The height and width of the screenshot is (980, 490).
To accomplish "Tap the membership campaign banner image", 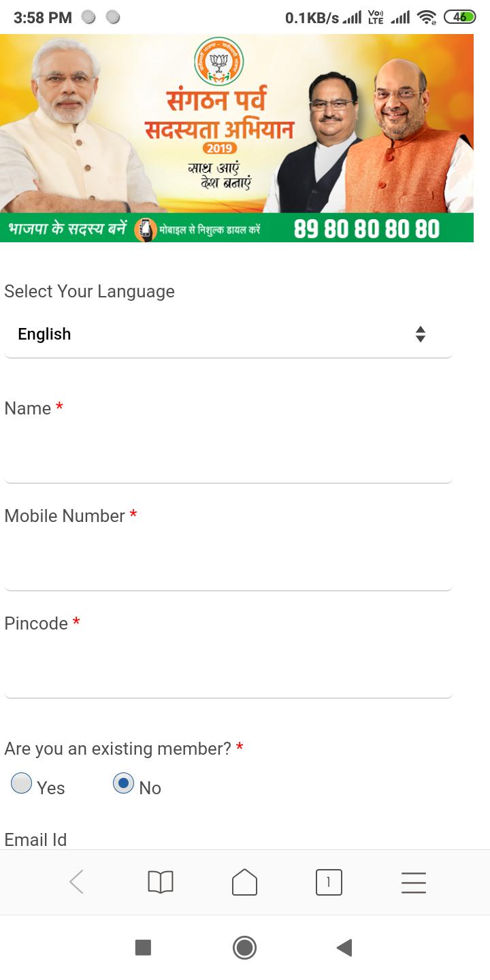I will click(237, 138).
